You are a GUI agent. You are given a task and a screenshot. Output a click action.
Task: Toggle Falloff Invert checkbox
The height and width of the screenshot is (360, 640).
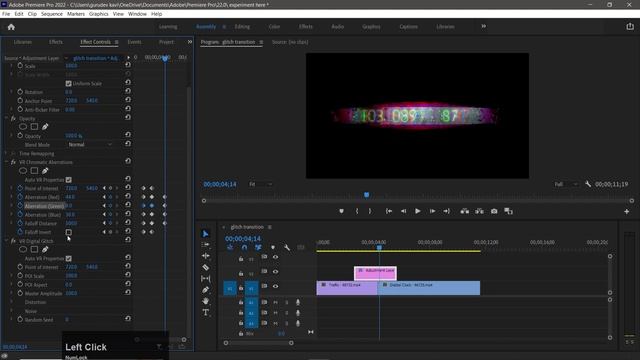click(x=69, y=232)
